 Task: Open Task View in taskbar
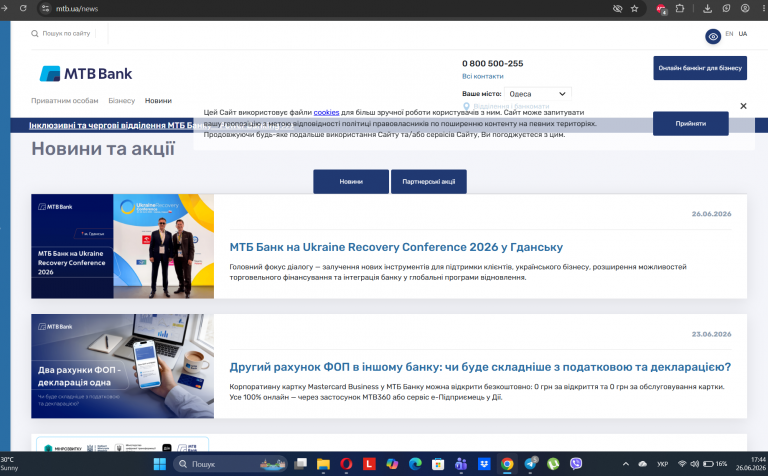point(300,464)
